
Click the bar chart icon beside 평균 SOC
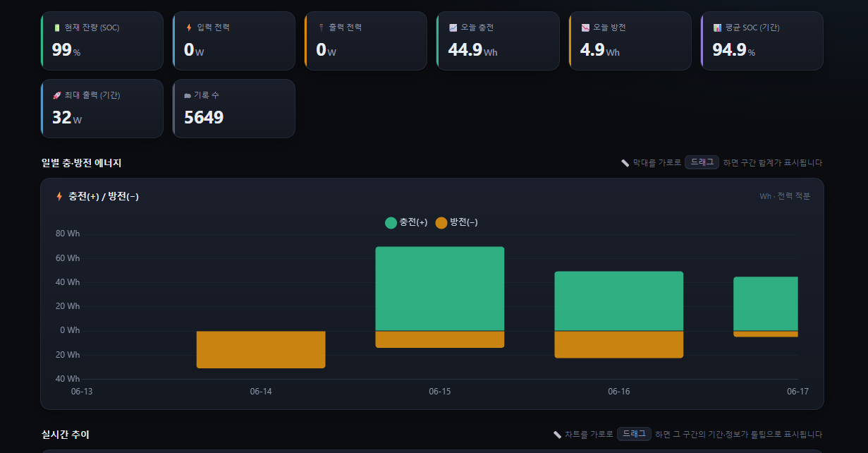717,28
